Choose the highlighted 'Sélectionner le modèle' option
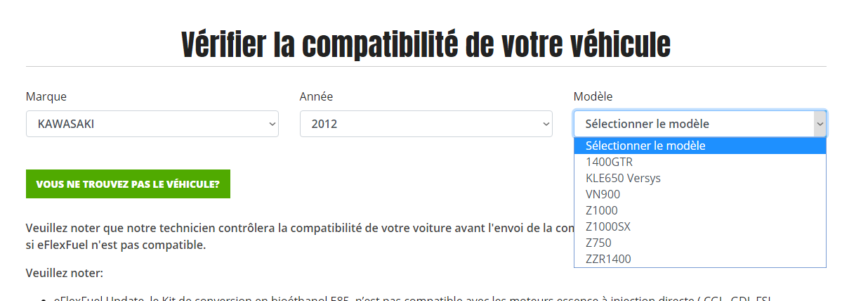Screen dimensions: 868x301 coord(699,146)
